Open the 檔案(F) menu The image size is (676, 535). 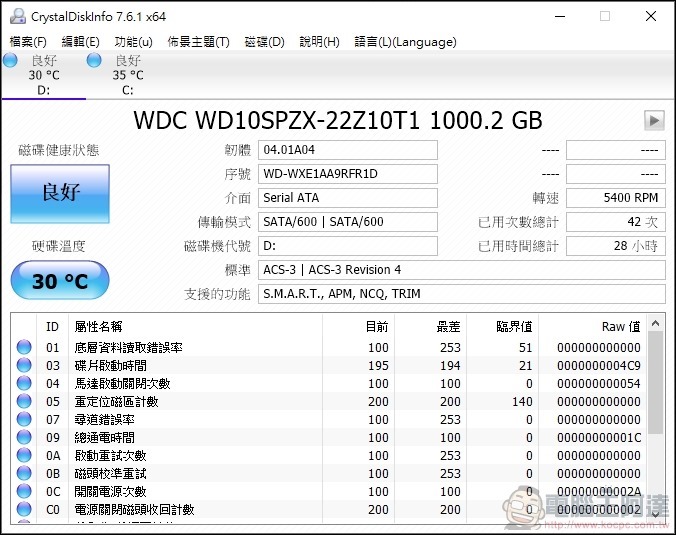28,42
